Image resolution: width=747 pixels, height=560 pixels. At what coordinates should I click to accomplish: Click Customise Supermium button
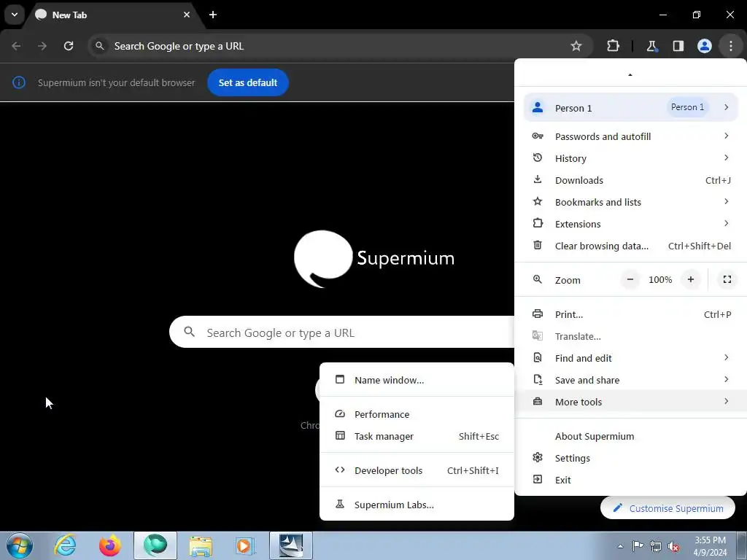[668, 508]
